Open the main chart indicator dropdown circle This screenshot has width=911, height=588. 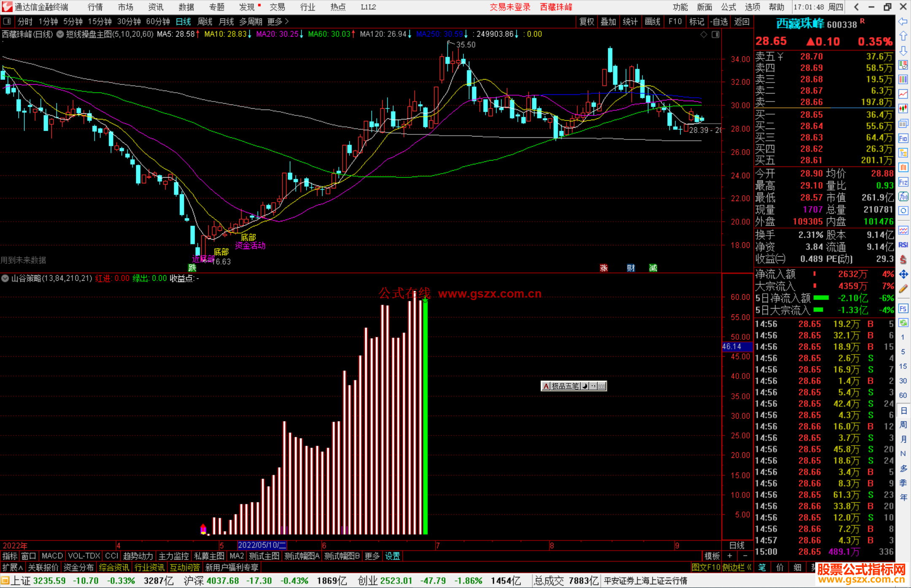pyautogui.click(x=60, y=34)
